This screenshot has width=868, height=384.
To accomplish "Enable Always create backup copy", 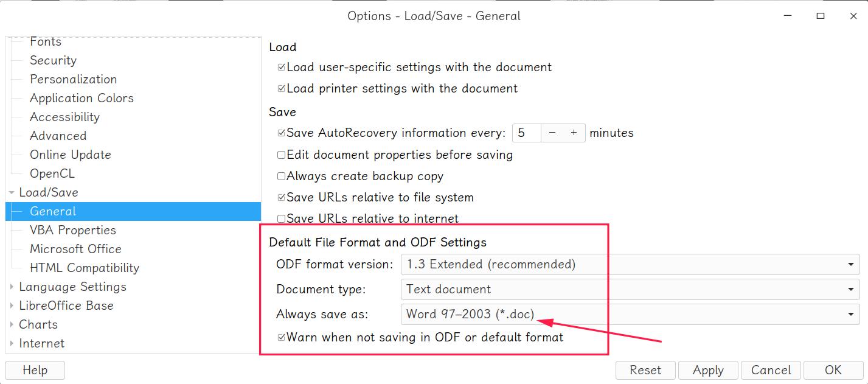I will tap(281, 176).
